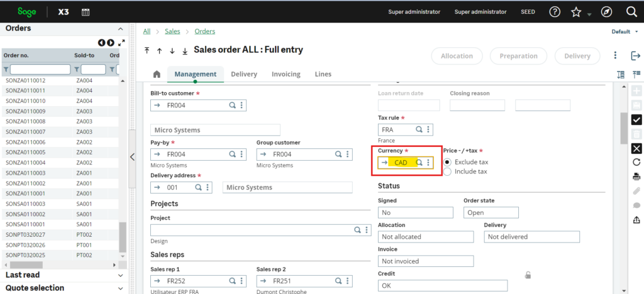Open the calendar icon in top bar
The height and width of the screenshot is (294, 644).
pyautogui.click(x=86, y=12)
